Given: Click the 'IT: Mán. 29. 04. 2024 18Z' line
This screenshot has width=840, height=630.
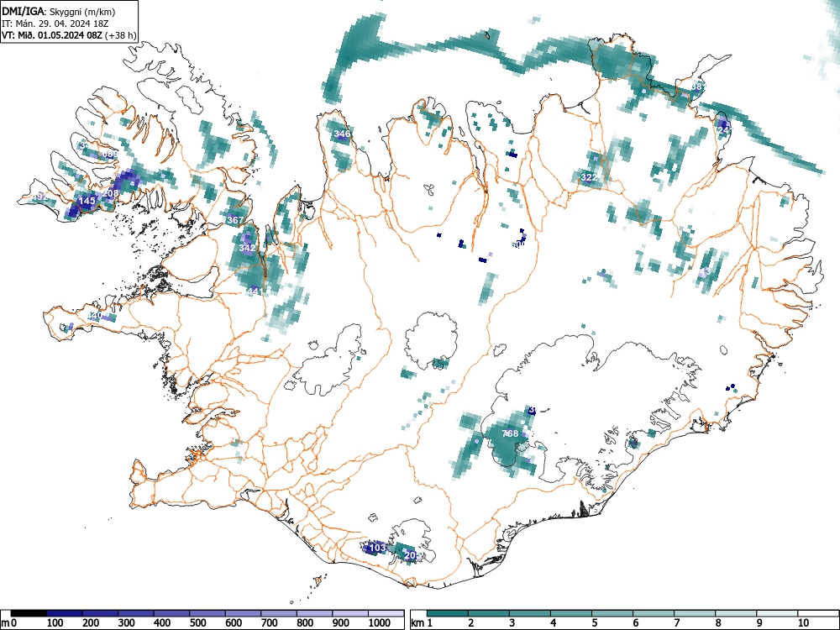Looking at the screenshot, I should [x=55, y=24].
